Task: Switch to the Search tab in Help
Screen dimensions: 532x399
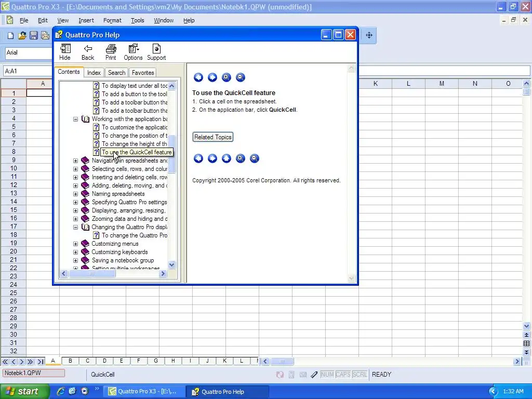Action: coord(117,73)
